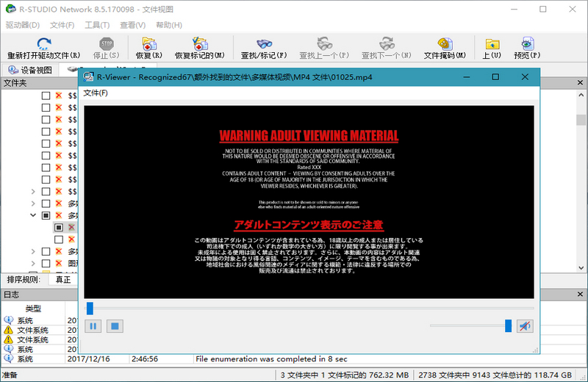Open 文件(F) menu in R-Viewer window

95,93
